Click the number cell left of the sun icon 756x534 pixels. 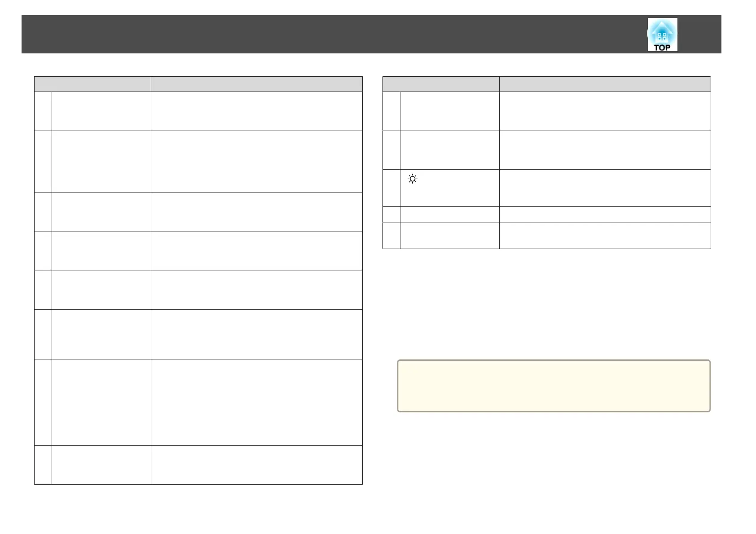(391, 188)
